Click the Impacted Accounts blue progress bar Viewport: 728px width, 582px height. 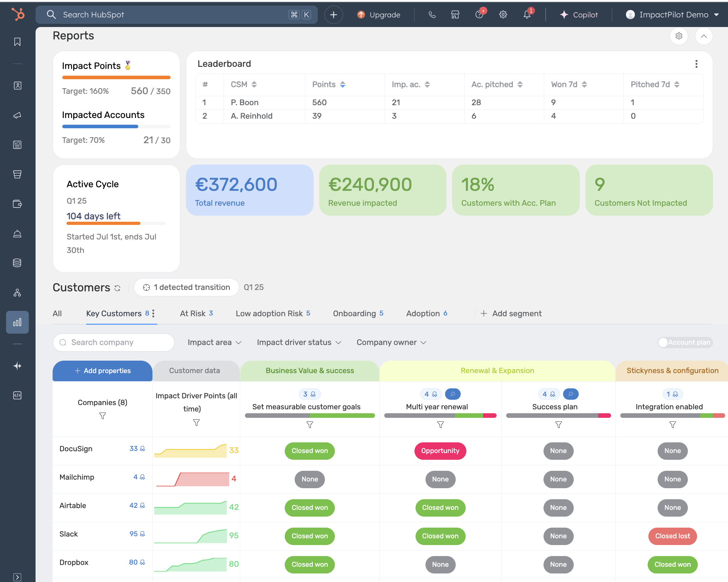(x=116, y=126)
